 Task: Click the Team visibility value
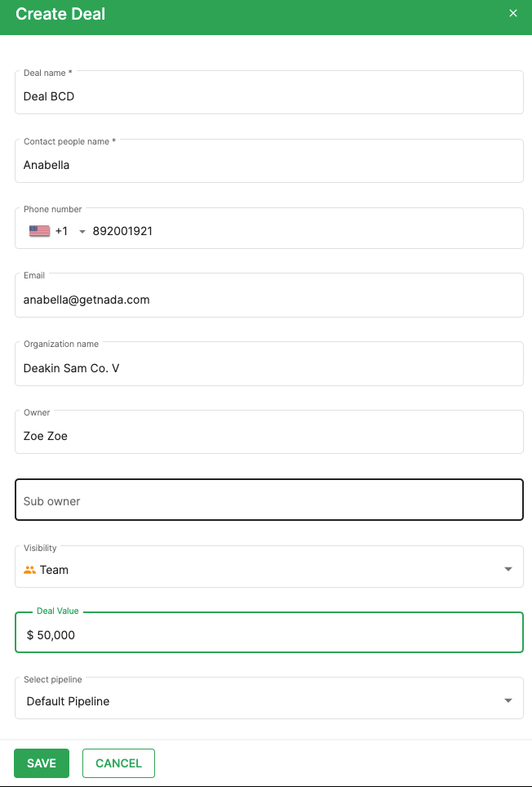(54, 570)
